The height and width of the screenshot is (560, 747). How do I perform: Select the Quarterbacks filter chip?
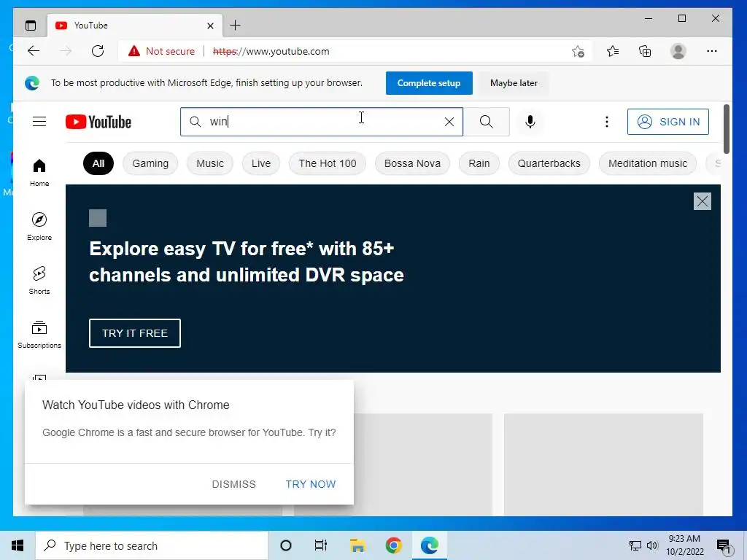pyautogui.click(x=549, y=163)
